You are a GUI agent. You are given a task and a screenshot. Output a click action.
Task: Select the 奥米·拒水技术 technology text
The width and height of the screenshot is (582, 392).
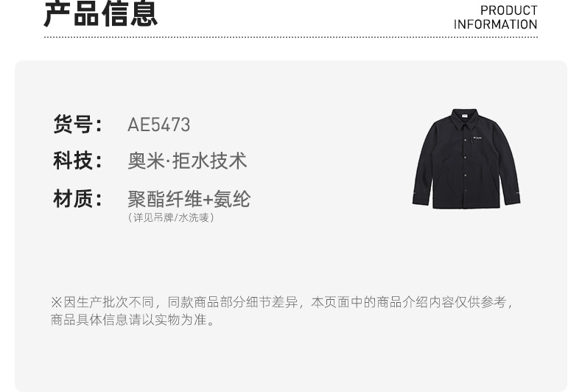pyautogui.click(x=187, y=161)
